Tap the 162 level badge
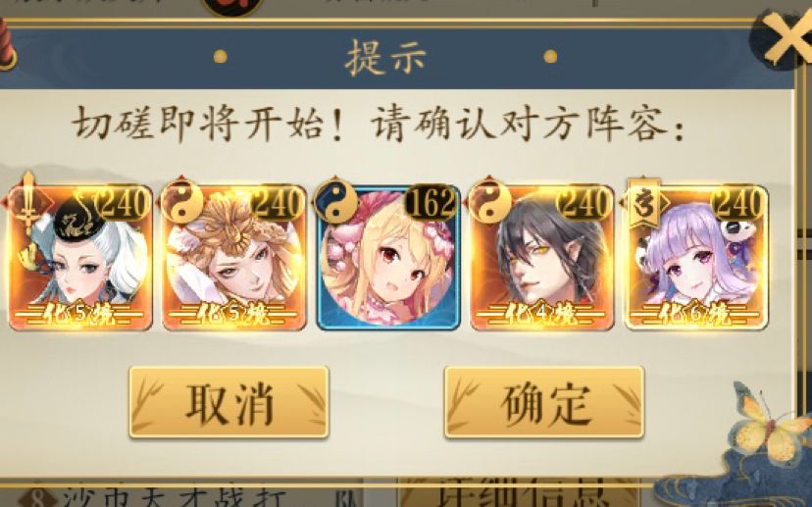 point(431,202)
